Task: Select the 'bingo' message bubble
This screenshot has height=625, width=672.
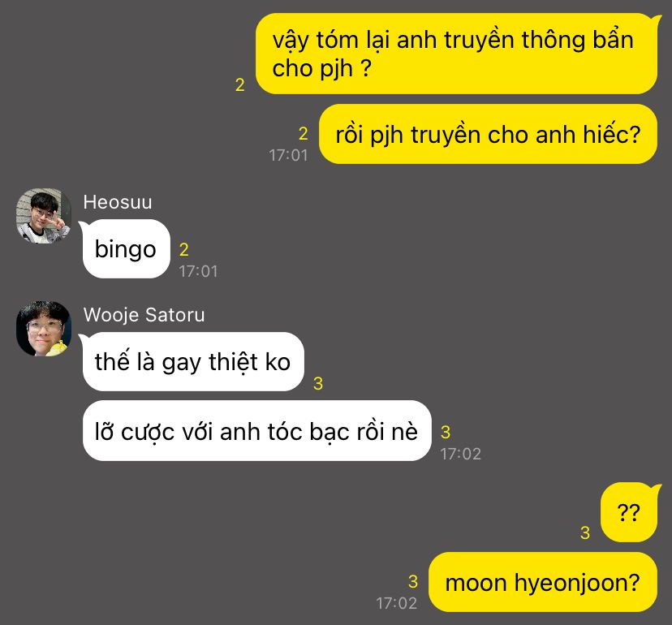Action: pyautogui.click(x=126, y=249)
